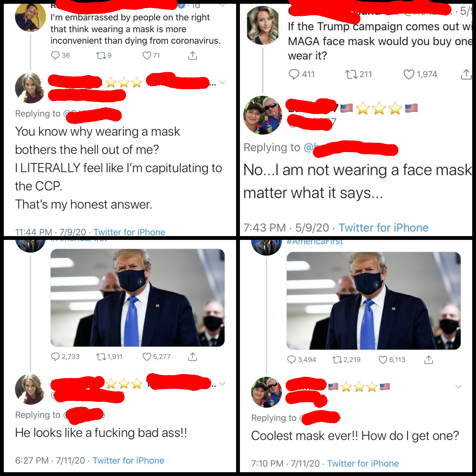Click reply icon showing 2,733 replies

pyautogui.click(x=55, y=357)
